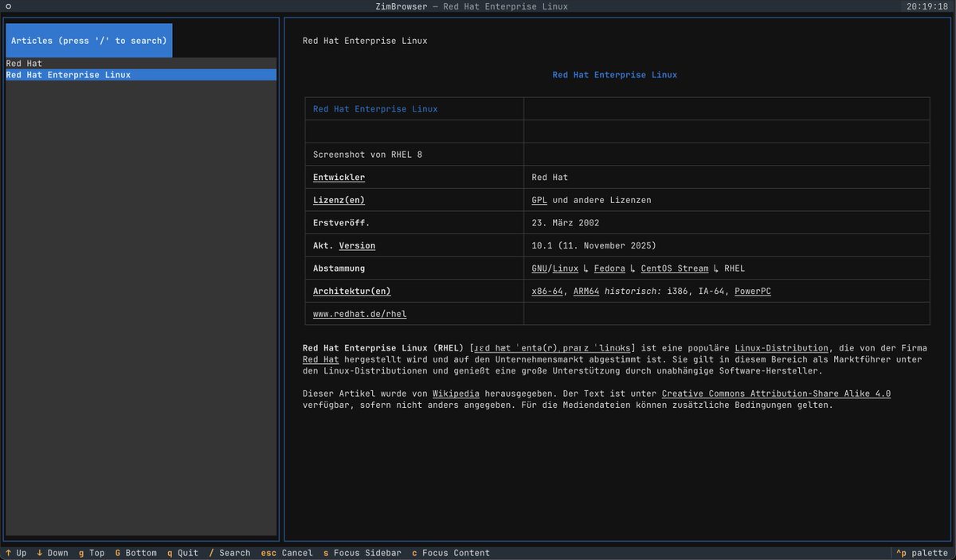This screenshot has height=560, width=956.
Task: Click white article title at content top
Action: pyautogui.click(x=365, y=41)
